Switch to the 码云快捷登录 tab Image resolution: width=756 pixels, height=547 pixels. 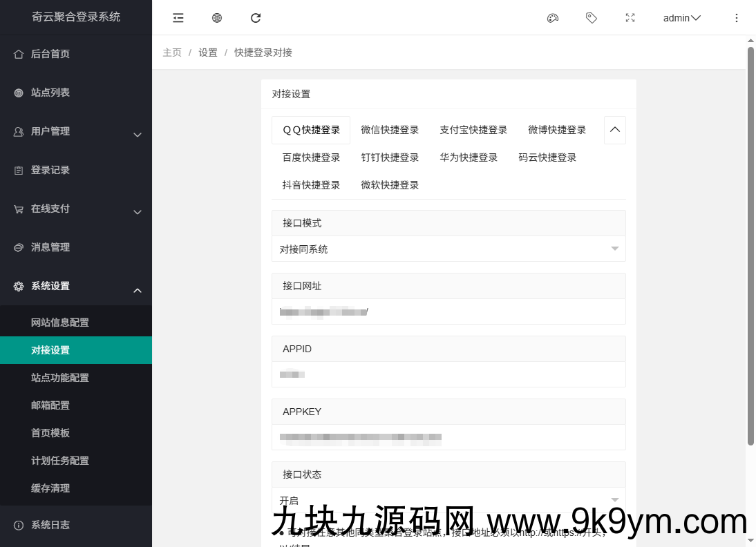(x=547, y=157)
